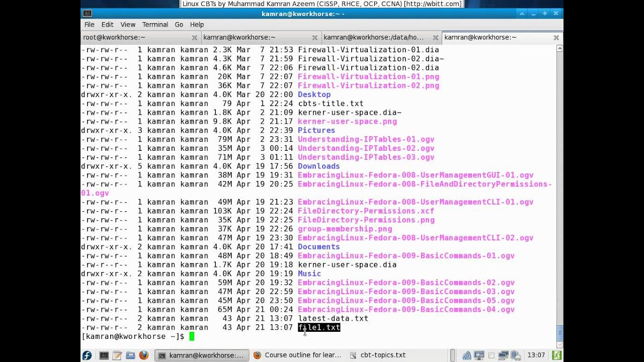Close the root@kworkhorse:~ terminal tab
The image size is (644, 362).
(194, 38)
